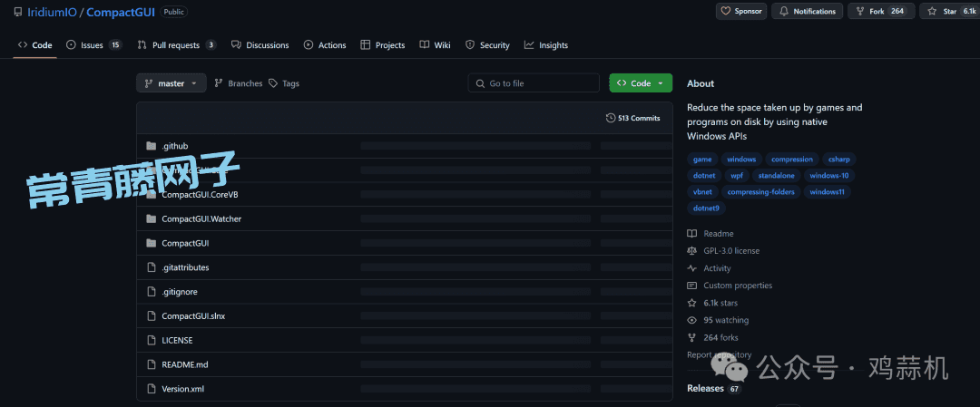Open the LICENSE file
980x407 pixels.
(177, 340)
